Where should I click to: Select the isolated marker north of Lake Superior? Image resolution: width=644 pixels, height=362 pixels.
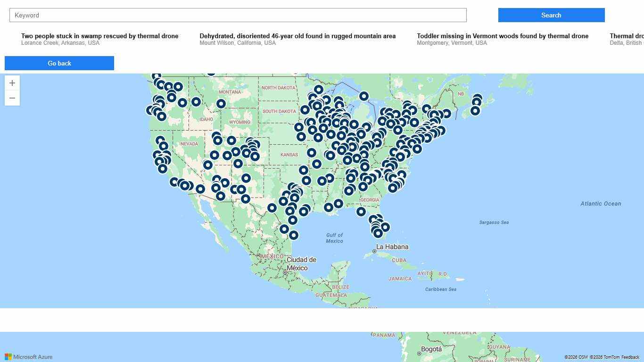point(364,96)
